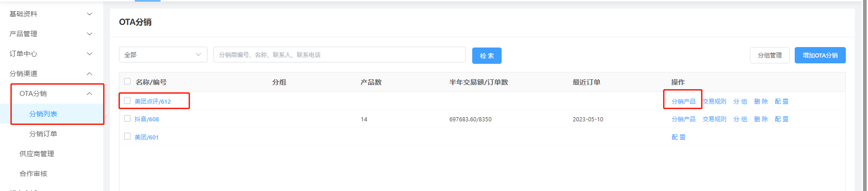This screenshot has height=191, width=868.
Task: Go to 分销订单 menu item
Action: click(x=43, y=134)
